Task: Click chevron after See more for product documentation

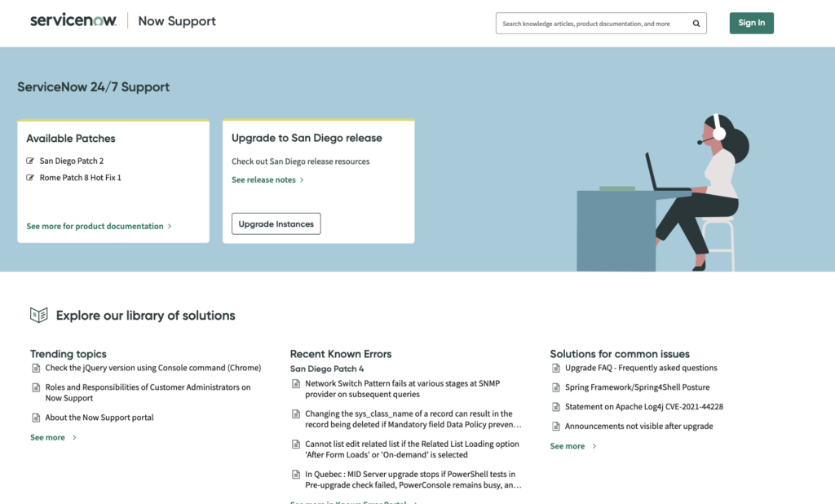Action: pyautogui.click(x=170, y=227)
